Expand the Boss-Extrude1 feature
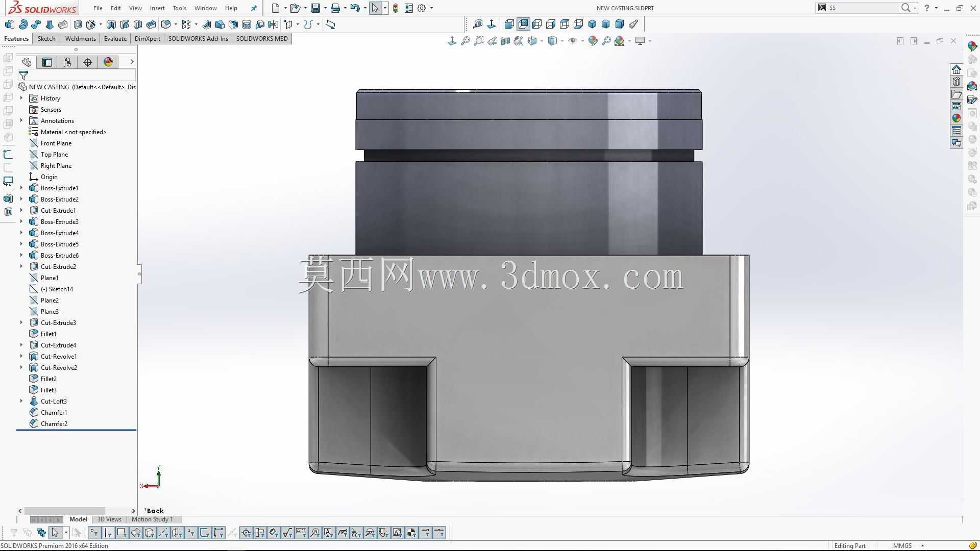Viewport: 980px width, 551px height. coord(21,188)
